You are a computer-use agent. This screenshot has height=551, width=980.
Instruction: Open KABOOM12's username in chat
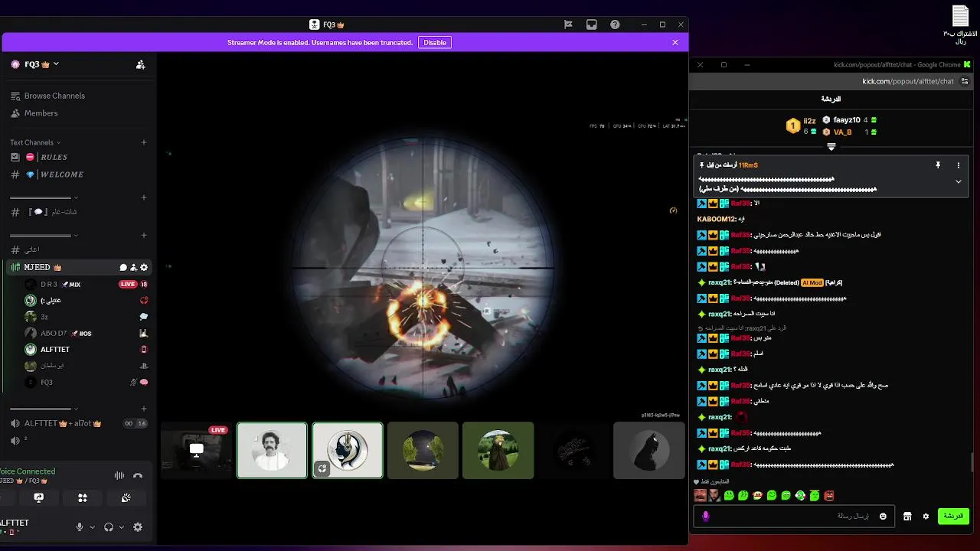(715, 219)
